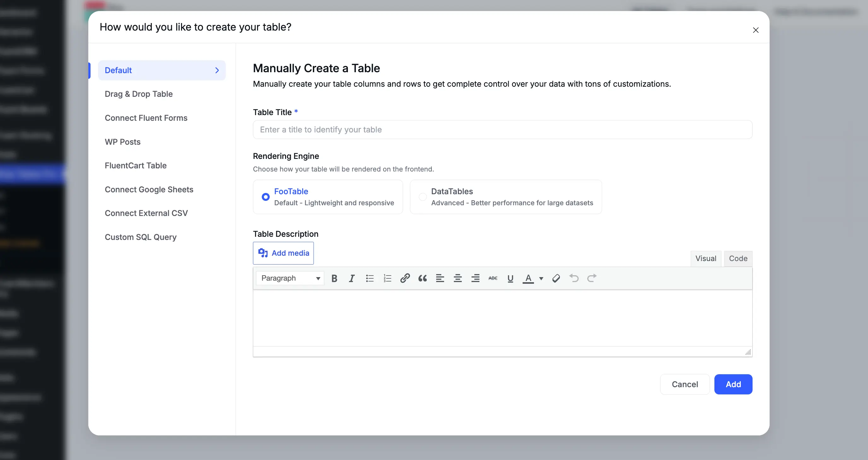Expand the Default option chevron
Screen dimensions: 868x460
tap(217, 70)
